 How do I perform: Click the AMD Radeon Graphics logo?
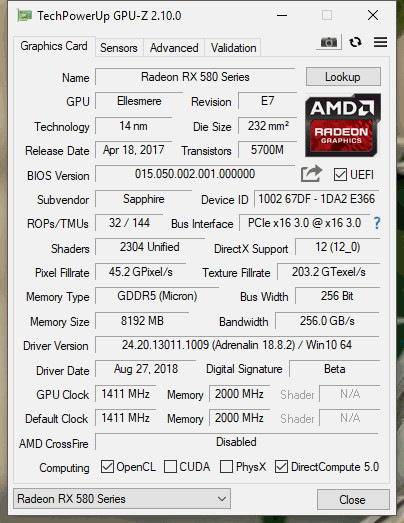[343, 125]
